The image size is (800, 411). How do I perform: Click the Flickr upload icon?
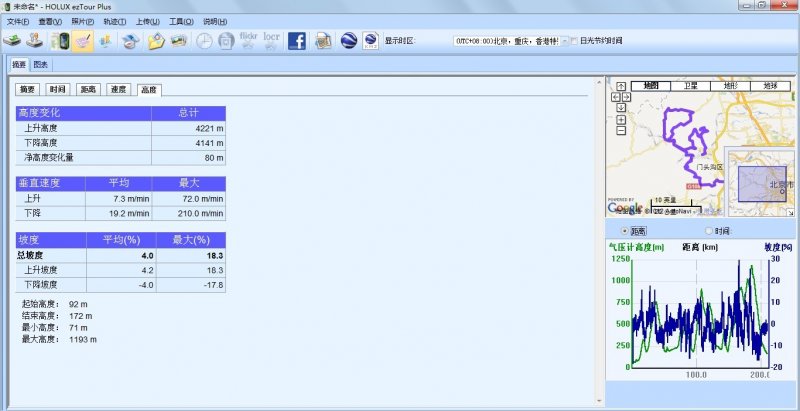point(249,41)
